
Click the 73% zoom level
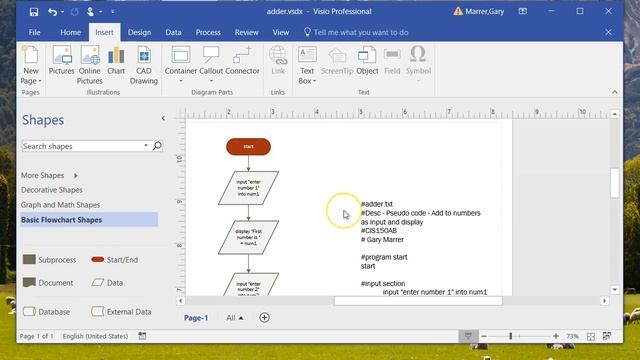(x=572, y=336)
